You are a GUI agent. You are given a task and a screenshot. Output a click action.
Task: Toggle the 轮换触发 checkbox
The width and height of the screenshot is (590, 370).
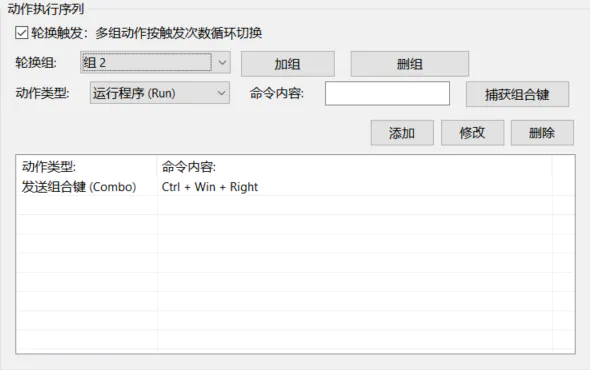[x=21, y=33]
